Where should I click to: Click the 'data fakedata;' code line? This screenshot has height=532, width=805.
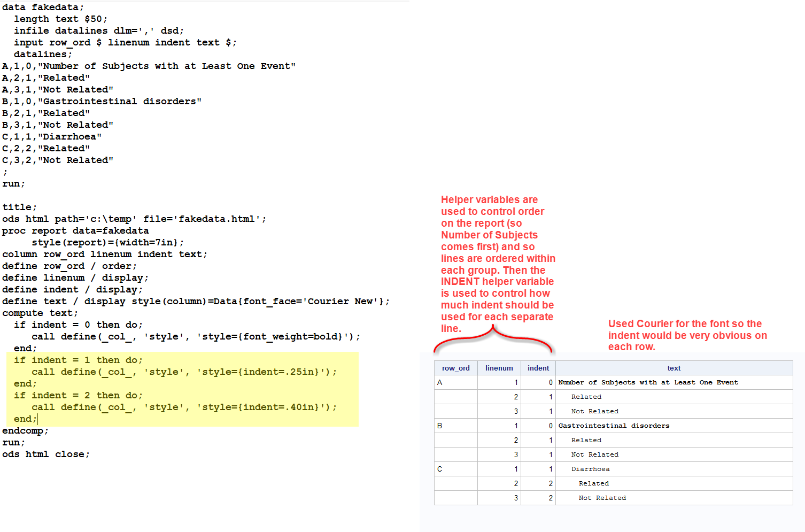pos(43,7)
